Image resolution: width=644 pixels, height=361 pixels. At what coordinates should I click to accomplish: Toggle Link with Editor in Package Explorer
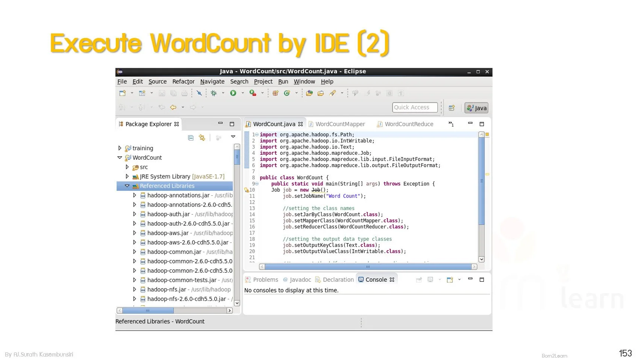click(202, 138)
